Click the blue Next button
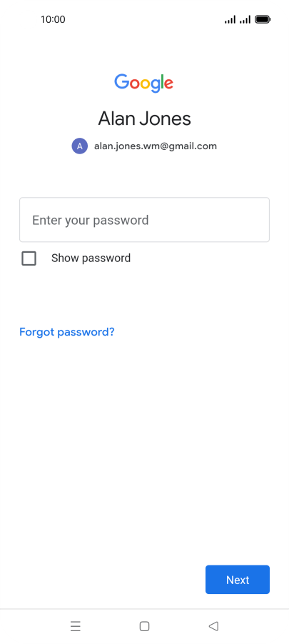 click(238, 580)
